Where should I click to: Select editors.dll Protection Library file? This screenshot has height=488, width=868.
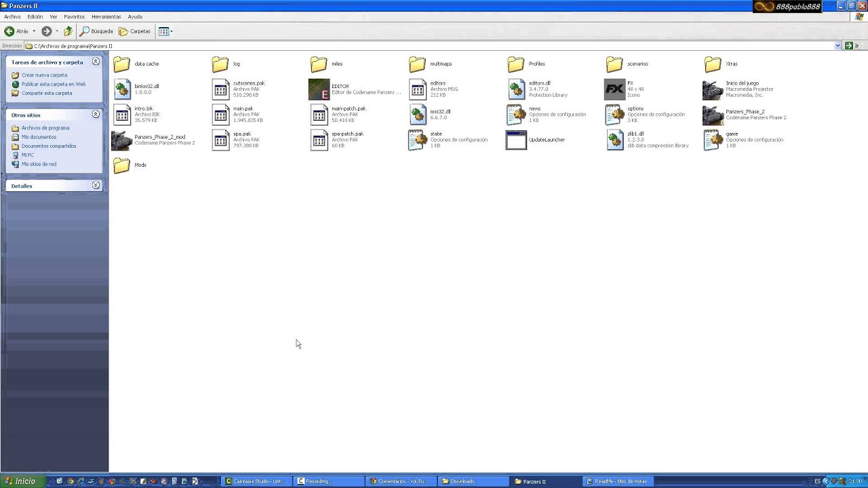(x=538, y=89)
